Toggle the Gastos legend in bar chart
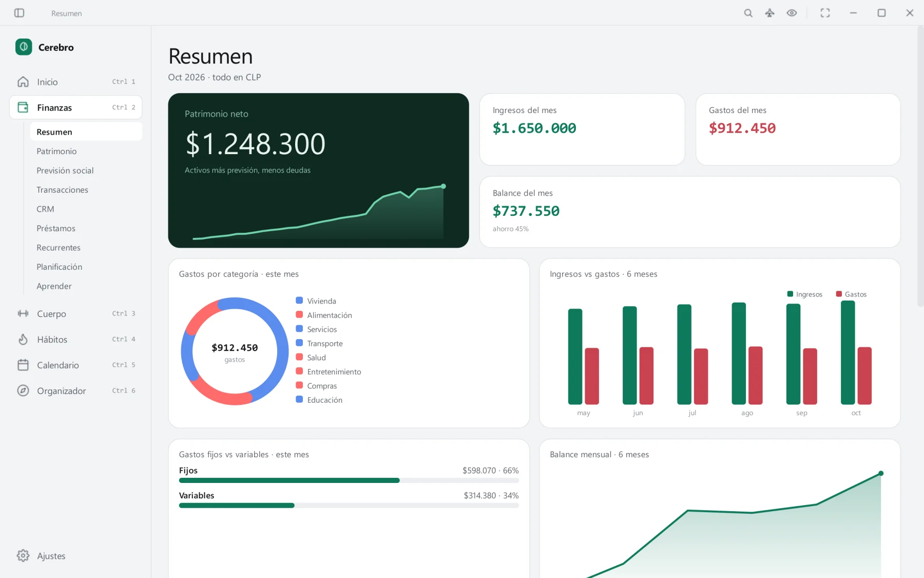This screenshot has width=924, height=578. click(x=851, y=294)
